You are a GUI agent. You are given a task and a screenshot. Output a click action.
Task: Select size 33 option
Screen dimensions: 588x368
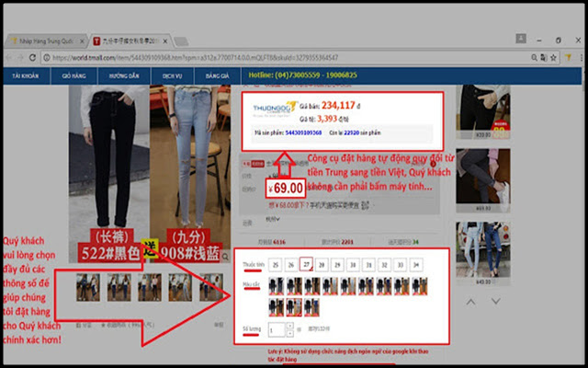click(401, 265)
